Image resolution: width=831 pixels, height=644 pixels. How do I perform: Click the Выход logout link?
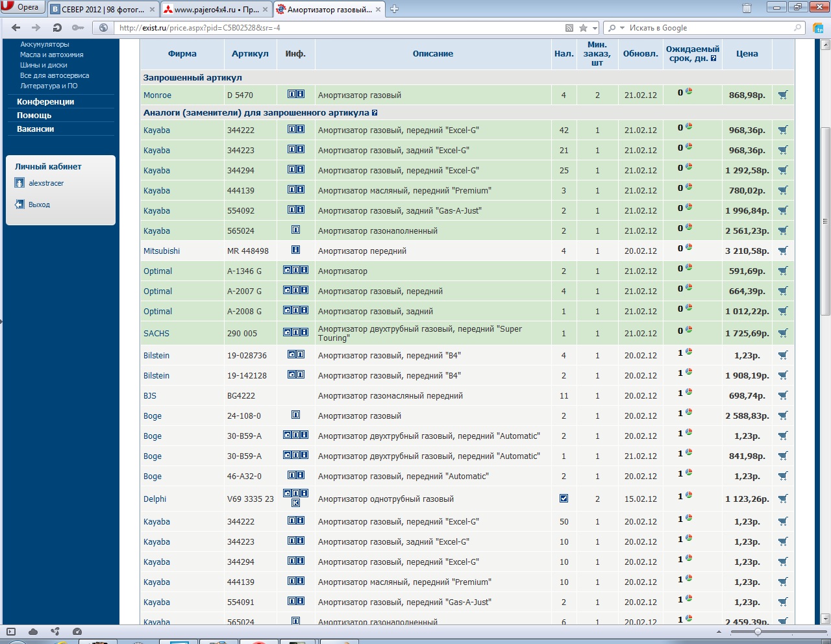click(x=39, y=204)
